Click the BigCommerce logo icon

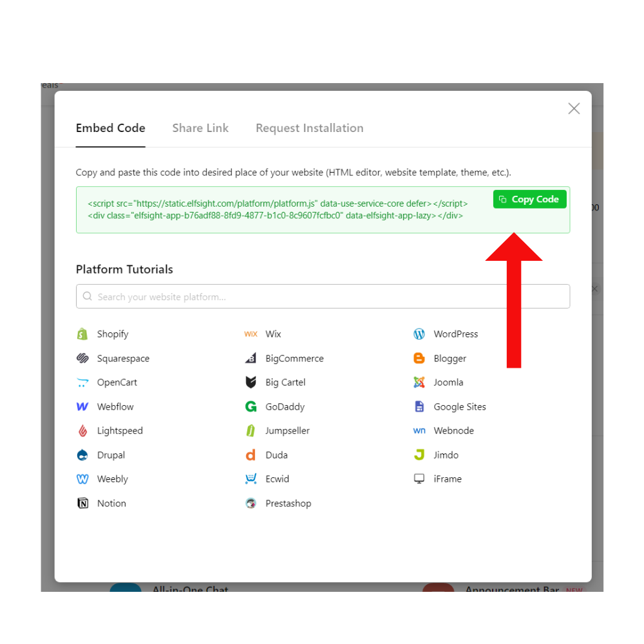click(x=251, y=358)
